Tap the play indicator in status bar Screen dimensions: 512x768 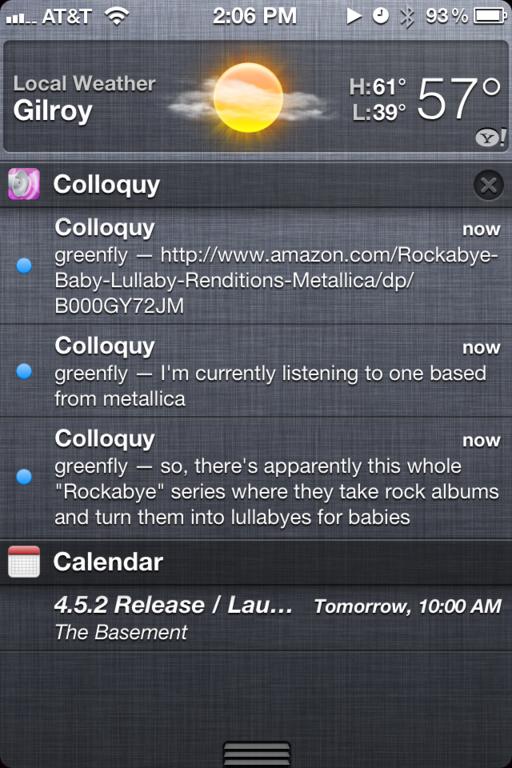tap(354, 16)
